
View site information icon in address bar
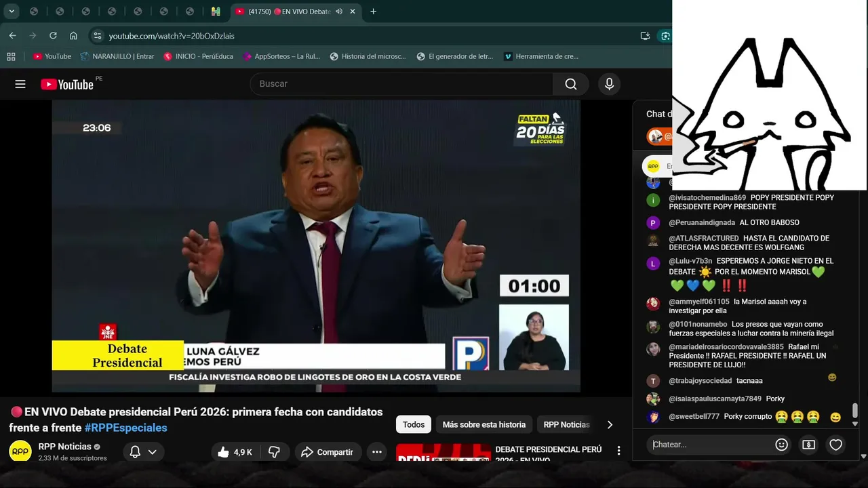[x=97, y=36]
